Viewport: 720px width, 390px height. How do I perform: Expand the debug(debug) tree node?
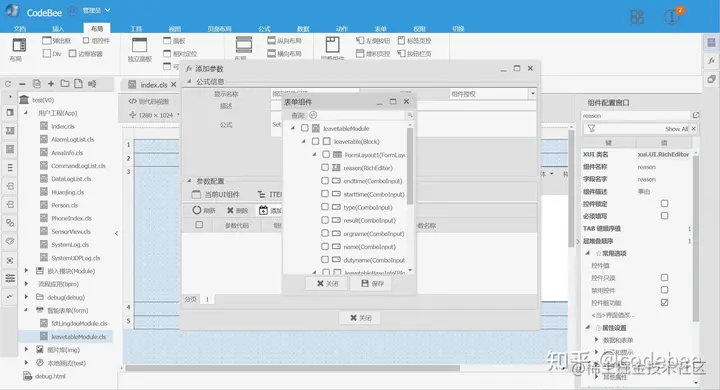coord(26,297)
